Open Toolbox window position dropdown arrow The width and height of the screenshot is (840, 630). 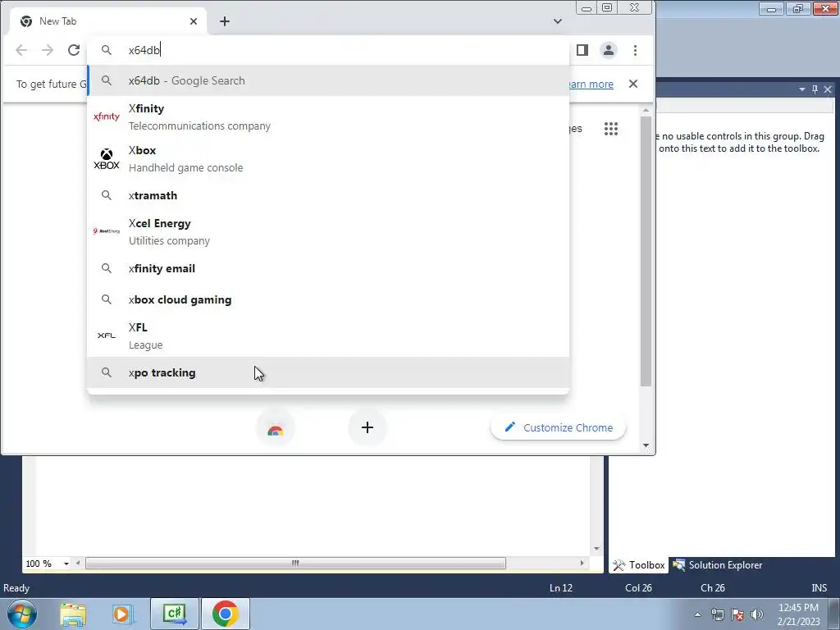pyautogui.click(x=802, y=89)
